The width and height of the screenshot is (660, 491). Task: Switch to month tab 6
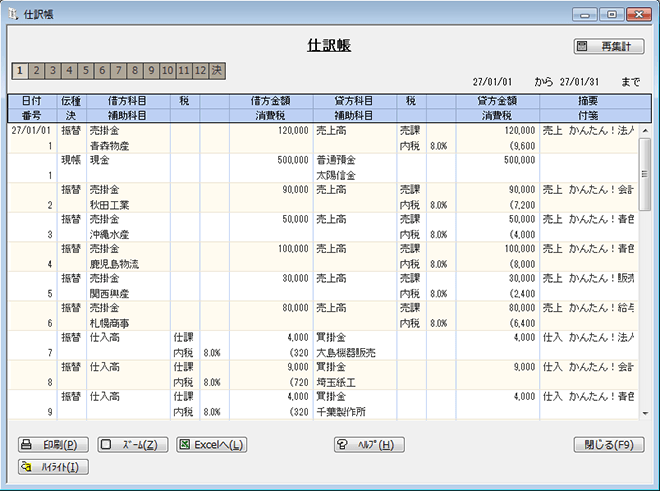click(x=102, y=71)
